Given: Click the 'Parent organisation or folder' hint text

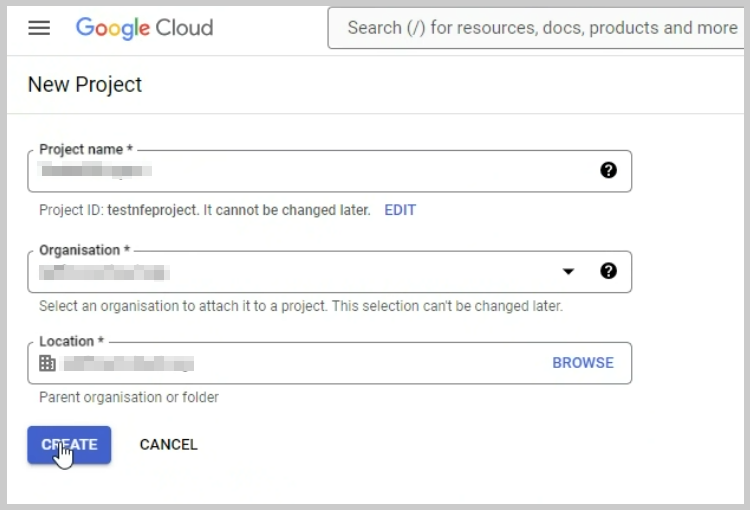Looking at the screenshot, I should tap(129, 397).
